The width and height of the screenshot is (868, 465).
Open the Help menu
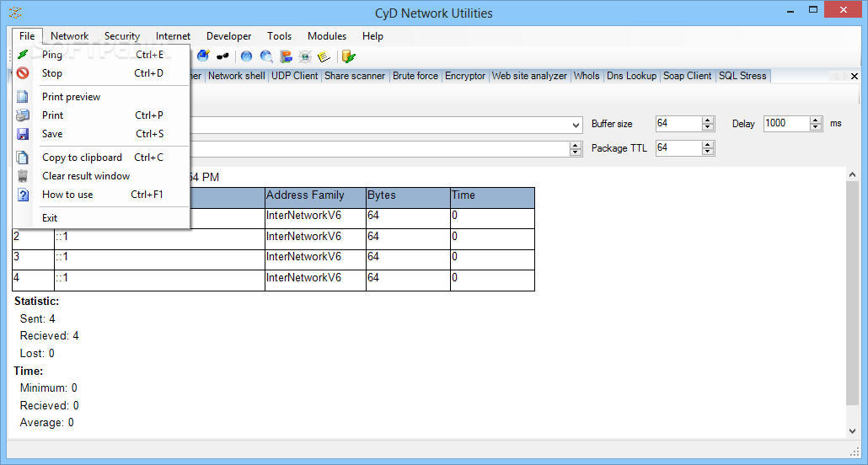[x=373, y=36]
